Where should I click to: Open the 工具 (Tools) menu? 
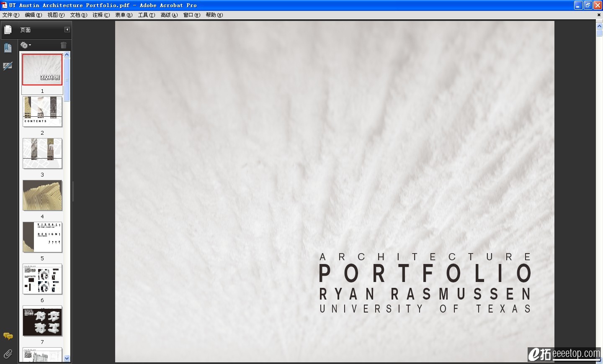(x=147, y=15)
